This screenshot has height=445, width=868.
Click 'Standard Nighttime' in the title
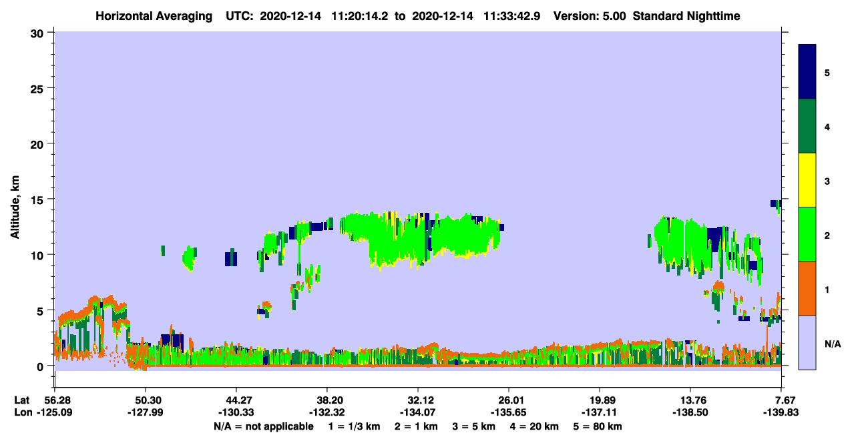[x=686, y=16]
